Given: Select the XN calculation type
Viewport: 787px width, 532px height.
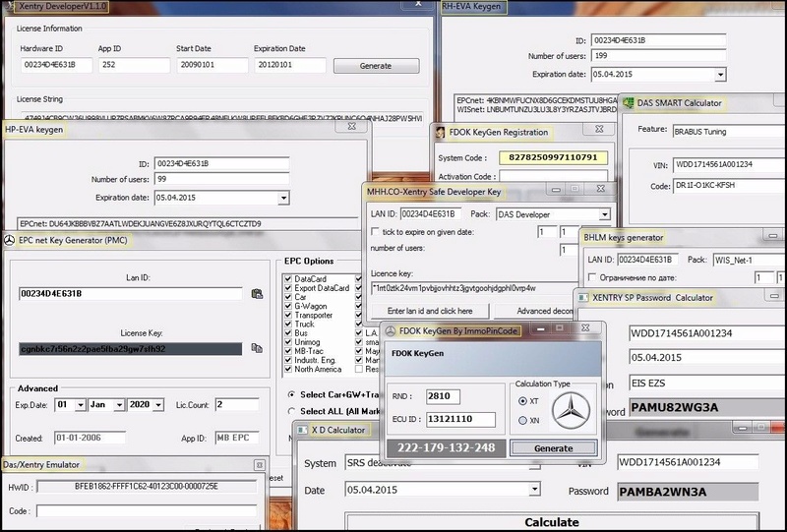Looking at the screenshot, I should (x=522, y=420).
